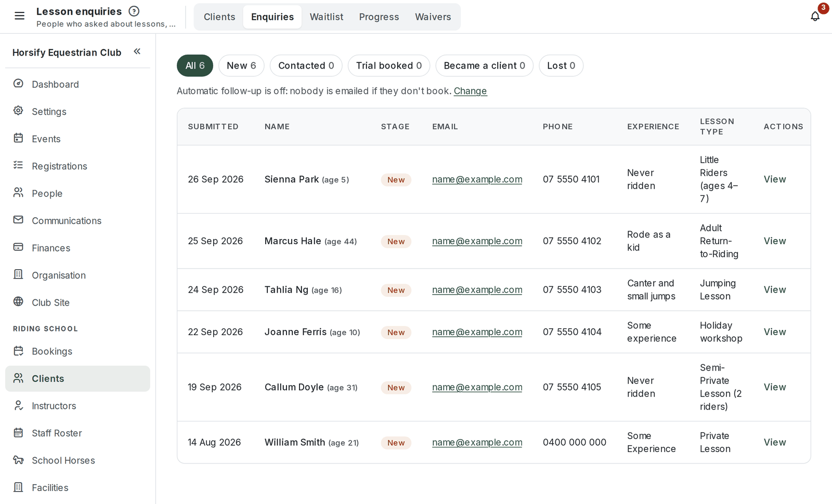Collapse the sidebar with double chevron
Viewport: 832px width, 504px height.
137,51
